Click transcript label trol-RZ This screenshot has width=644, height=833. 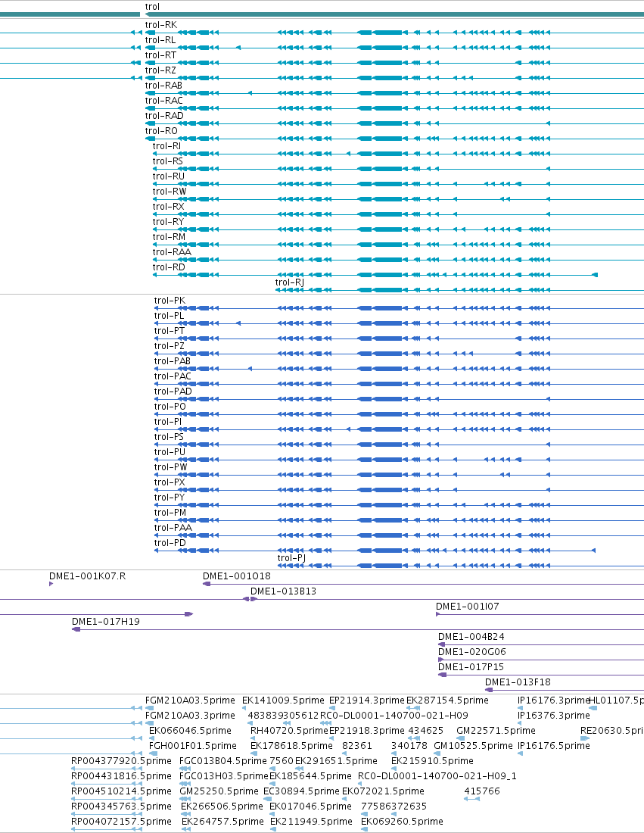coord(160,70)
